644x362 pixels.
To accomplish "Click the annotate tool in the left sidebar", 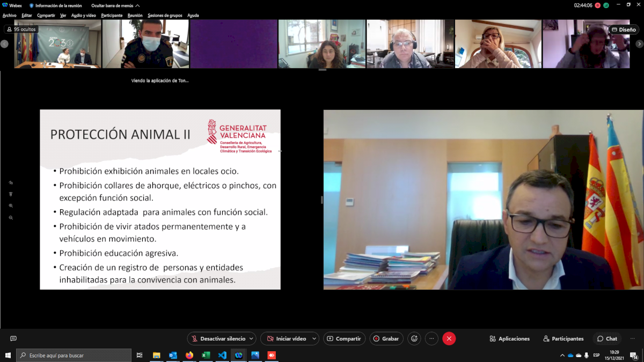I will coord(11,183).
